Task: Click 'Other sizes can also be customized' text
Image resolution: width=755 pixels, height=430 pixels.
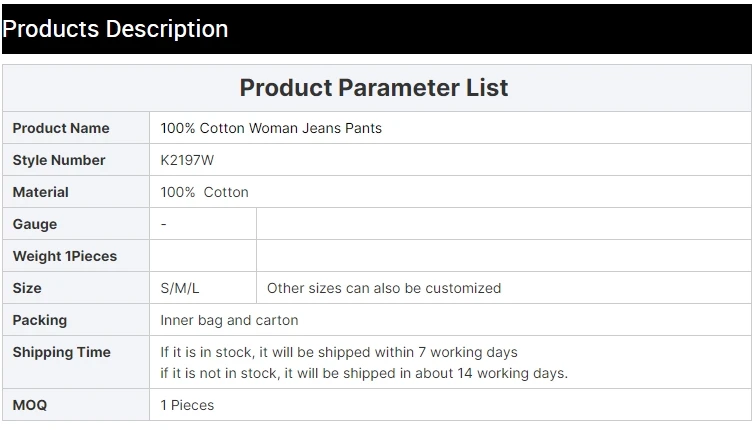Action: (x=384, y=288)
